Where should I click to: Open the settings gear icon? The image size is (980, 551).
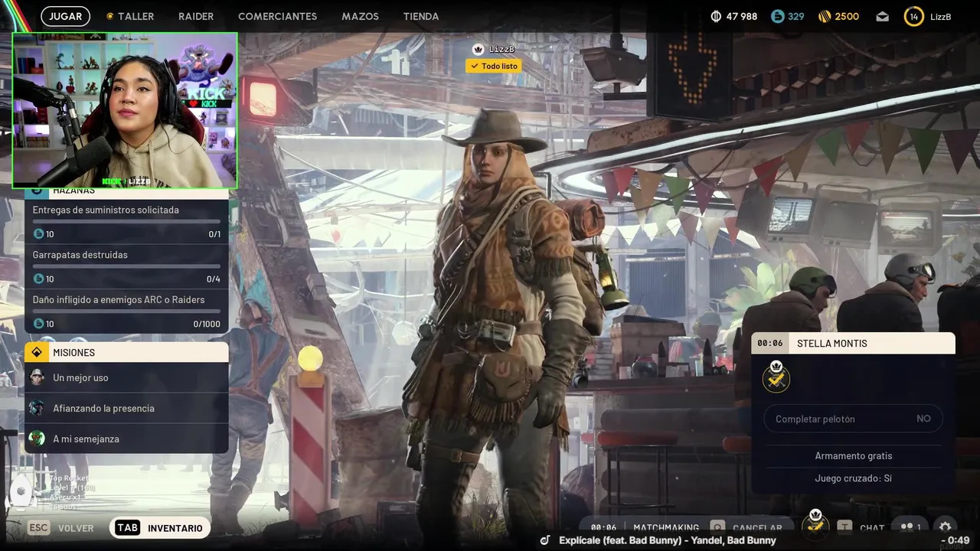(946, 527)
